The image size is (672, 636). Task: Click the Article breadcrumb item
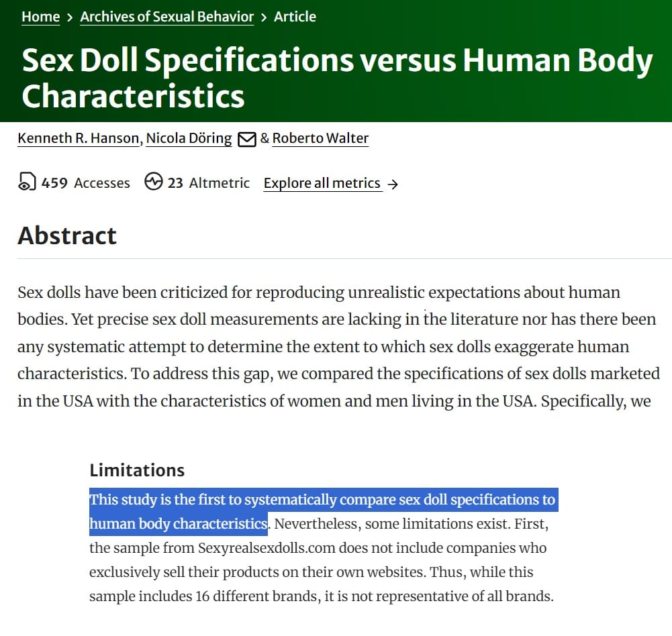295,17
